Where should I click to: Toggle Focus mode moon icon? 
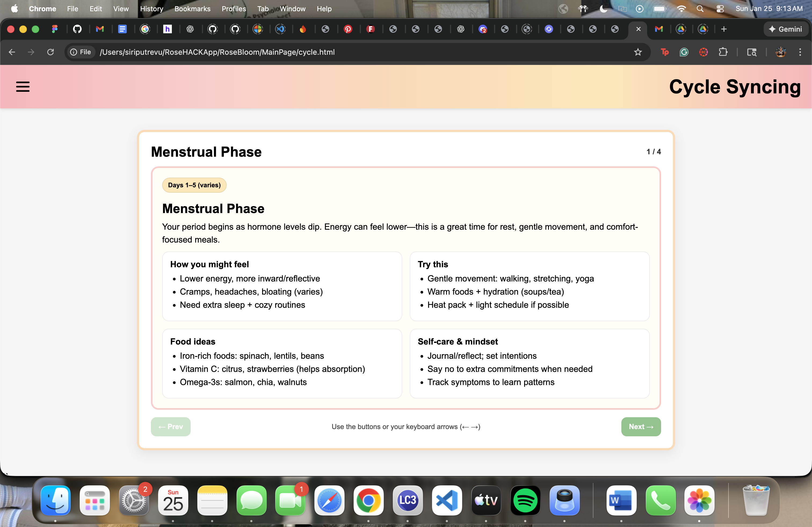tap(603, 9)
